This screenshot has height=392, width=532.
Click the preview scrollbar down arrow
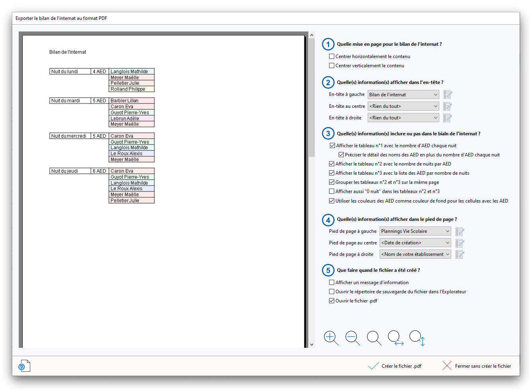[x=312, y=344]
